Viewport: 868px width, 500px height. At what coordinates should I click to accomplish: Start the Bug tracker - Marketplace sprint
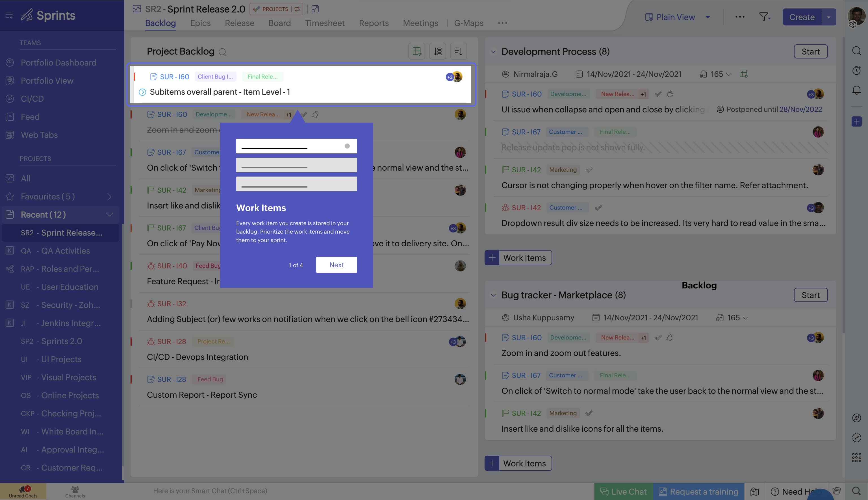pos(811,295)
